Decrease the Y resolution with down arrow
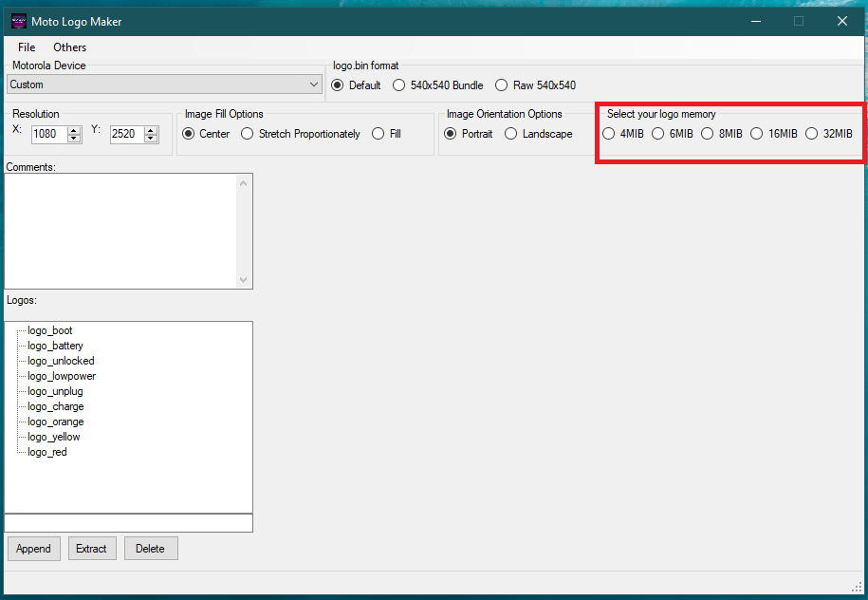 (x=151, y=139)
